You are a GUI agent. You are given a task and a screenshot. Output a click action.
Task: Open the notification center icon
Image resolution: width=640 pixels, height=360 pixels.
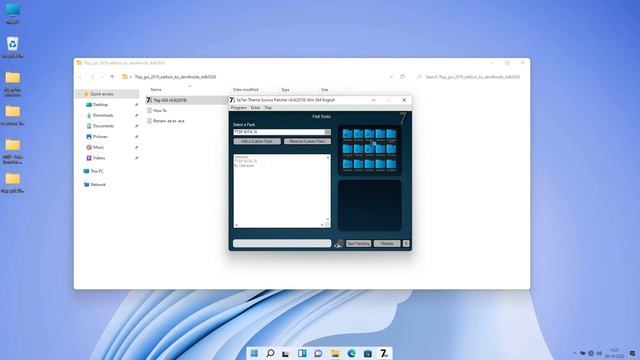pos(632,353)
